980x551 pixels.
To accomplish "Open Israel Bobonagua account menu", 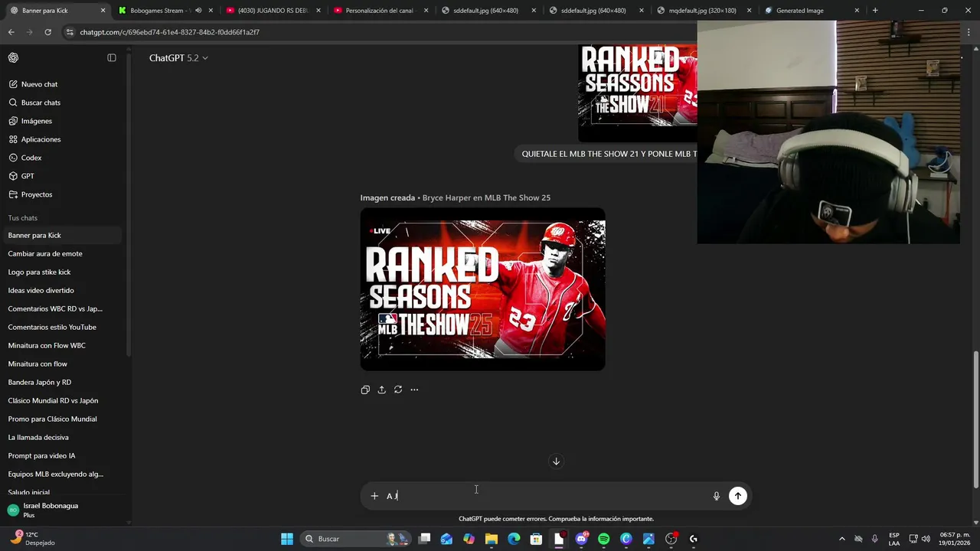I will (x=62, y=510).
